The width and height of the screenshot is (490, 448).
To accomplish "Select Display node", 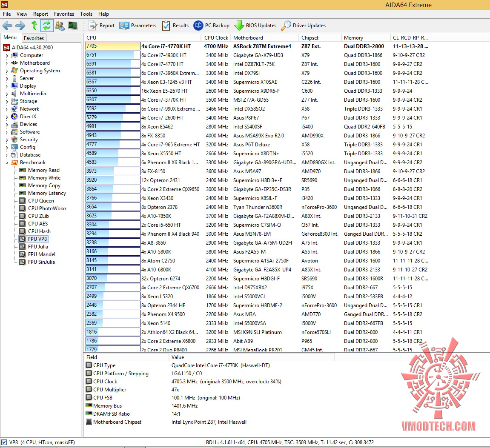I will click(28, 86).
